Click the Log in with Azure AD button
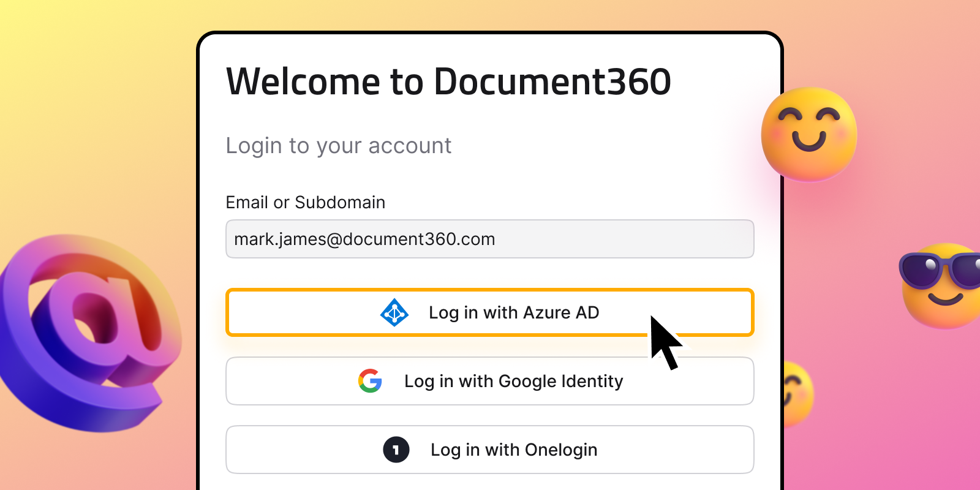980x490 pixels. coord(489,312)
